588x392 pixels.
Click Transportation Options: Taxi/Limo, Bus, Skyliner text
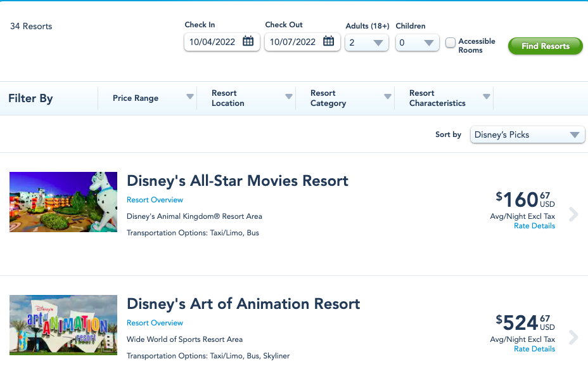pyautogui.click(x=208, y=356)
